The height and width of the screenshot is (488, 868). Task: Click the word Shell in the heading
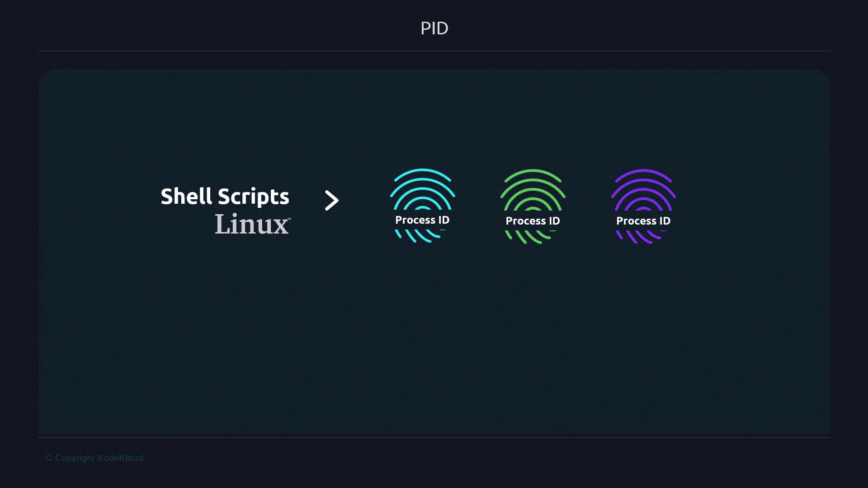[186, 197]
